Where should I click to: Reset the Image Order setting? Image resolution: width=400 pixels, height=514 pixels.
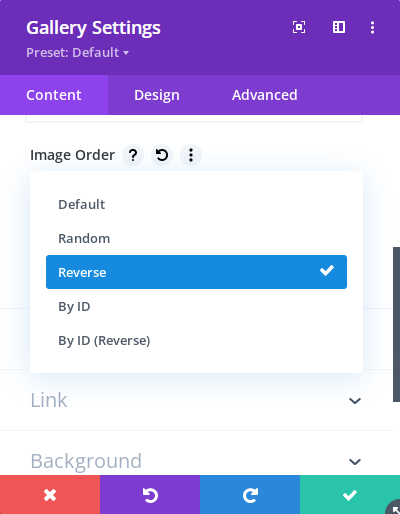(x=162, y=155)
